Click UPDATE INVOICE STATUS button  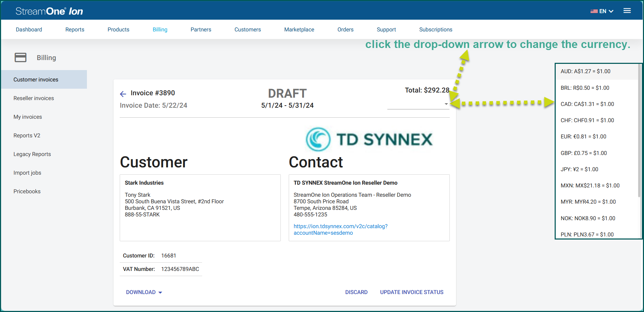pyautogui.click(x=412, y=292)
